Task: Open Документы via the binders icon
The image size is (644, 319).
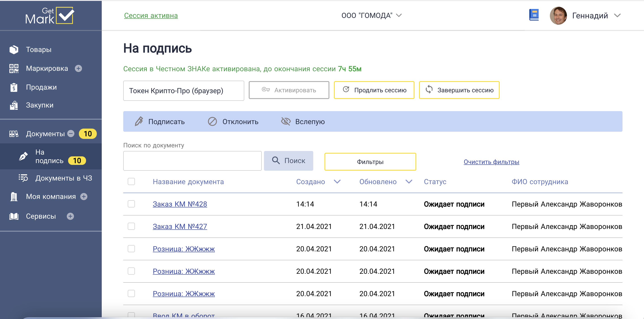Action: pyautogui.click(x=14, y=134)
